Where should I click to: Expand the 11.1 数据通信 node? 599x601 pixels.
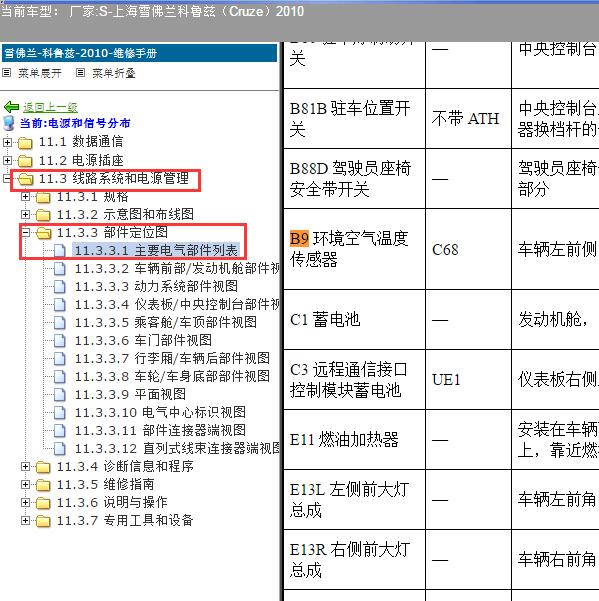[7, 142]
